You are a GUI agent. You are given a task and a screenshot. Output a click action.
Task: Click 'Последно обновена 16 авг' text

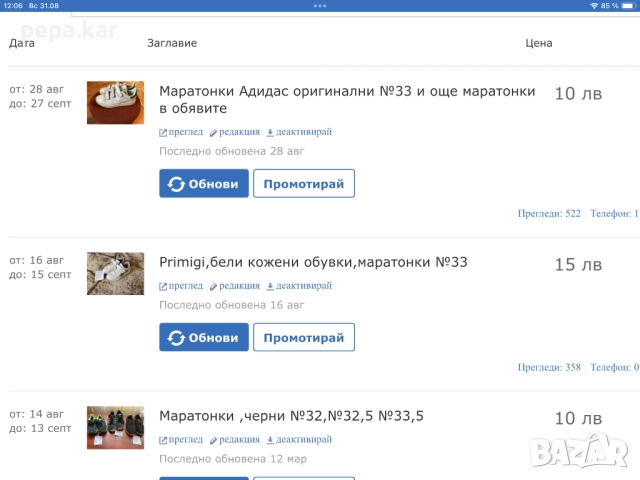pyautogui.click(x=232, y=305)
